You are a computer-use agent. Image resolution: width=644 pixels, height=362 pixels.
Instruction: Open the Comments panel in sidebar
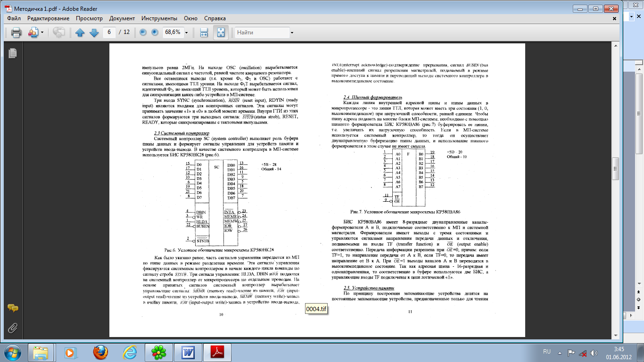click(13, 308)
